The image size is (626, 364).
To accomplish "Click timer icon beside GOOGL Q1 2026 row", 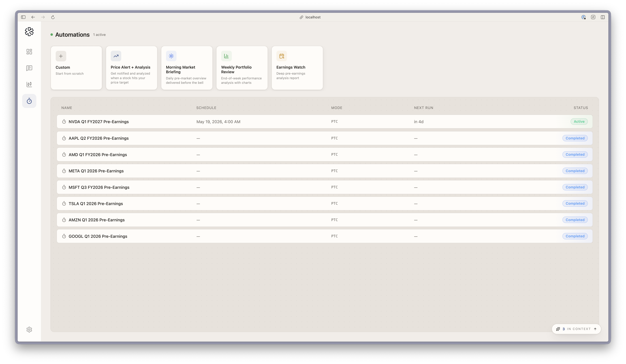I will (64, 236).
